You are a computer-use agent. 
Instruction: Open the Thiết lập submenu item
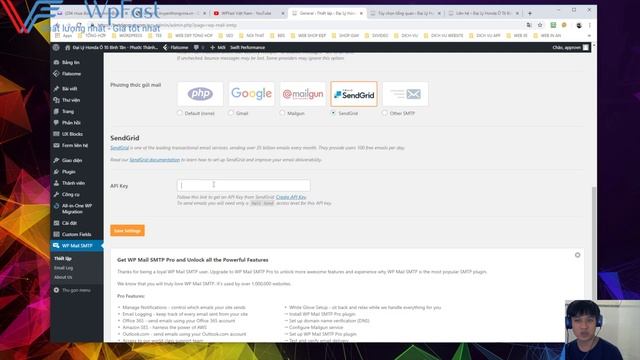pyautogui.click(x=63, y=258)
